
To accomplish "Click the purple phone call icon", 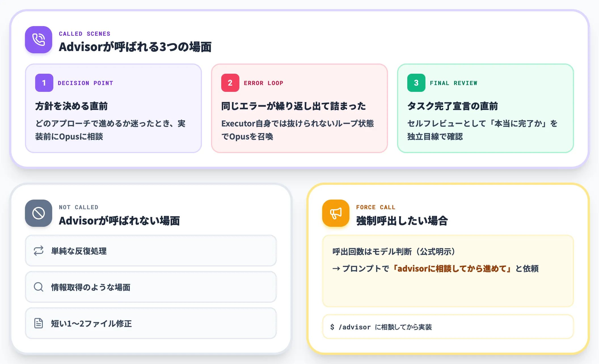I will click(39, 40).
